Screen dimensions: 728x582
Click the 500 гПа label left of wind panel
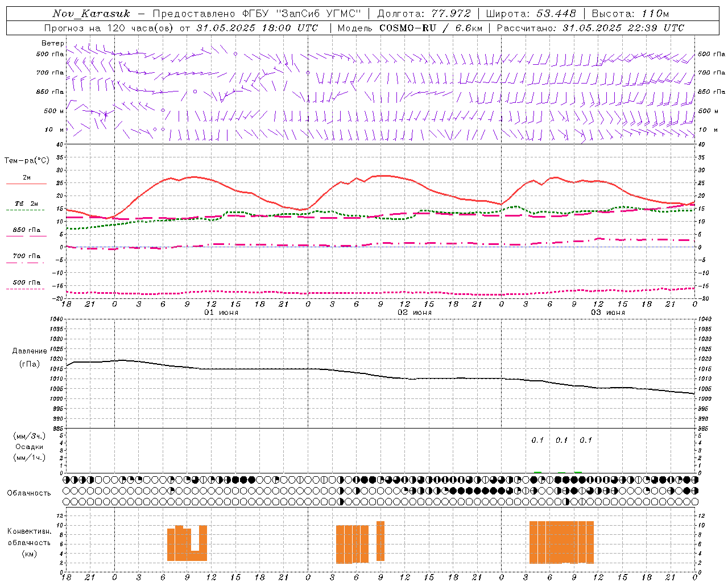click(x=50, y=54)
